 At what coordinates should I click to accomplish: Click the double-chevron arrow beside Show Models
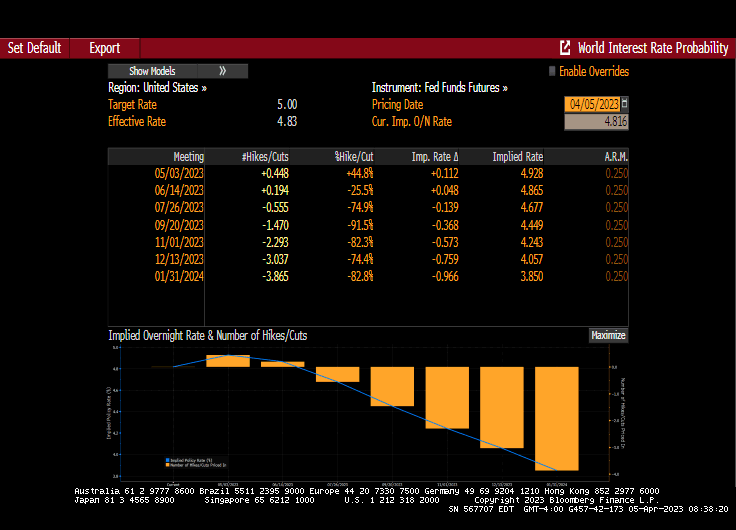tap(222, 71)
